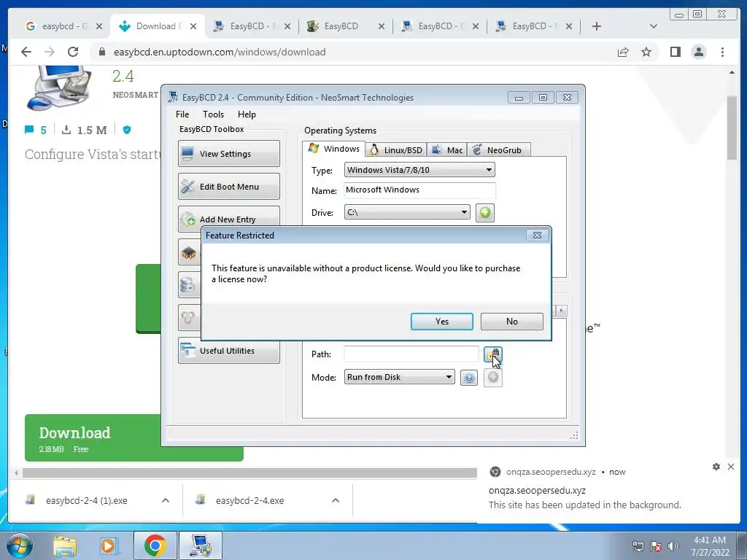747x560 pixels.
Task: Click blue help icon next to Mode
Action: (469, 378)
